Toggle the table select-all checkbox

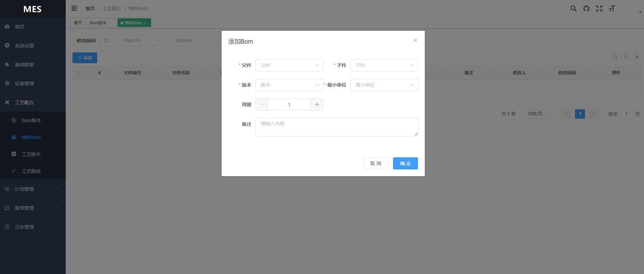(79, 73)
